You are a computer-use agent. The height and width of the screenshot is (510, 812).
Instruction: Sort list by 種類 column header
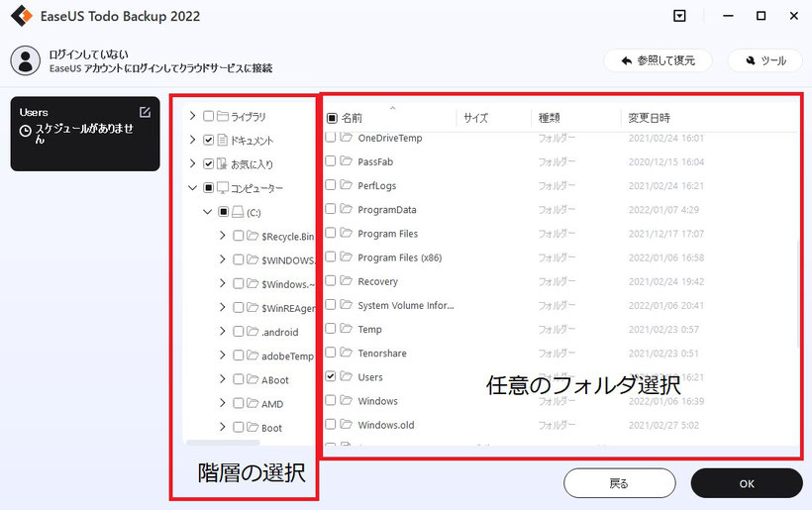[549, 118]
